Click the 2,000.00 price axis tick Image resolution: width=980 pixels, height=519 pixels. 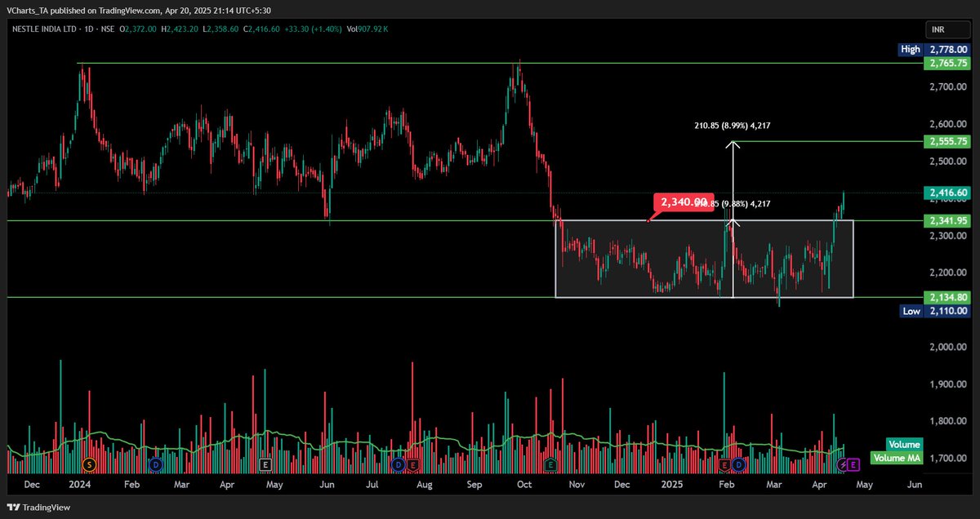(x=947, y=347)
